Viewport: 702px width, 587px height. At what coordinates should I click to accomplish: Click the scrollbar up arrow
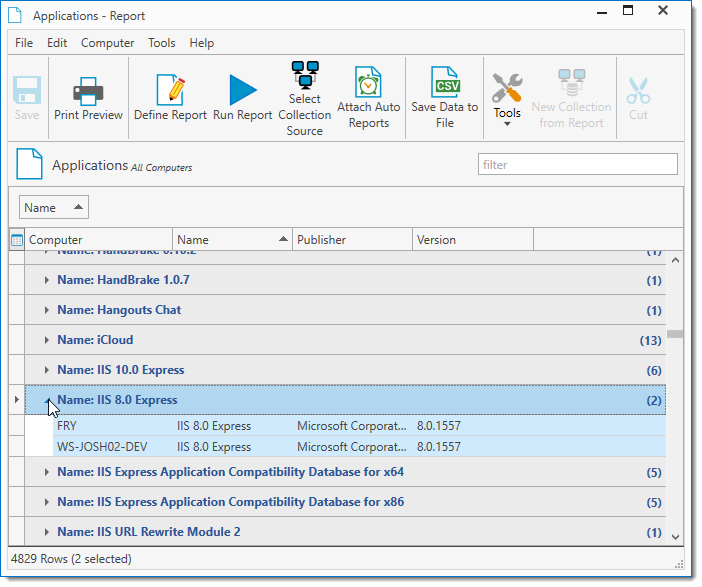675,260
